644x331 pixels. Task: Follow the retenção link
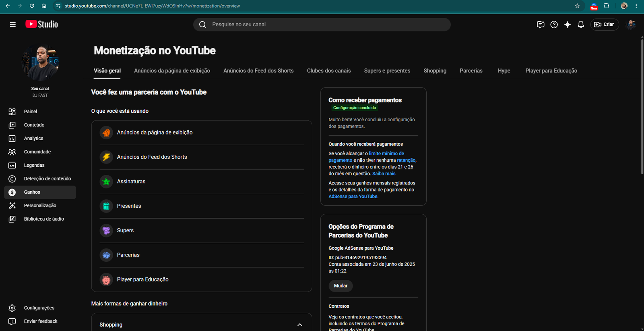point(406,160)
